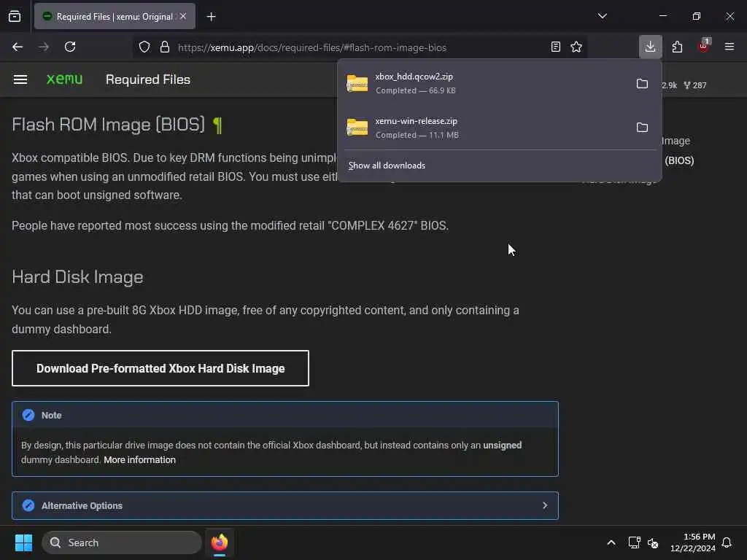Open Firefox application hamburger menu
Image resolution: width=747 pixels, height=560 pixels.
(729, 47)
